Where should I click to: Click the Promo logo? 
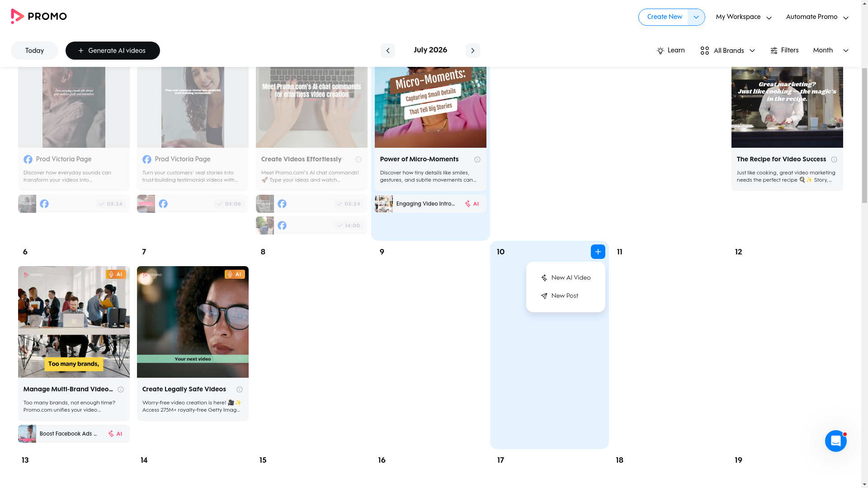(39, 16)
